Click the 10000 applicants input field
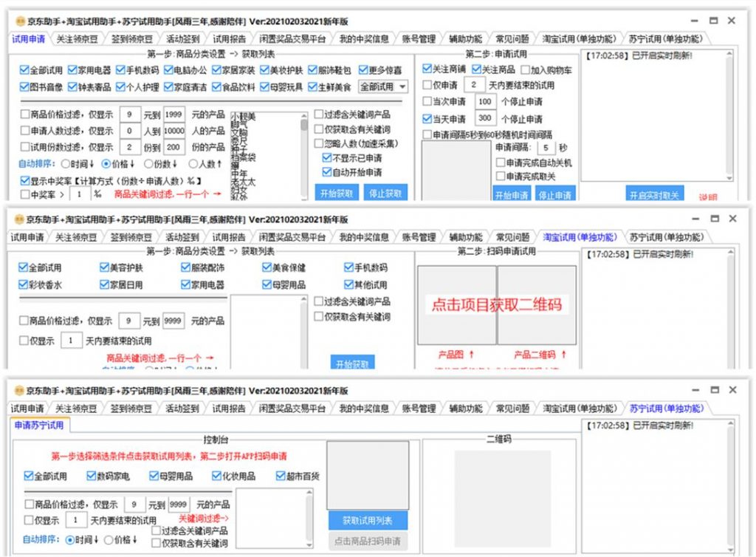 tap(173, 131)
